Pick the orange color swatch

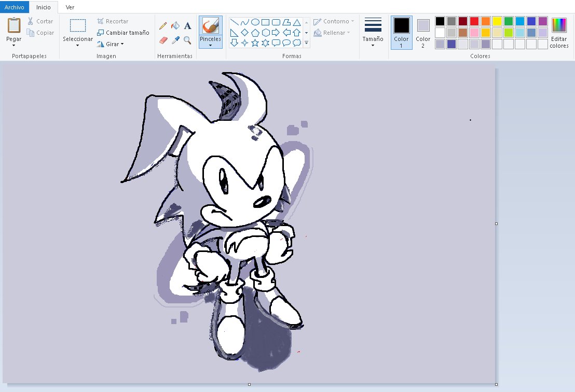[x=486, y=21]
